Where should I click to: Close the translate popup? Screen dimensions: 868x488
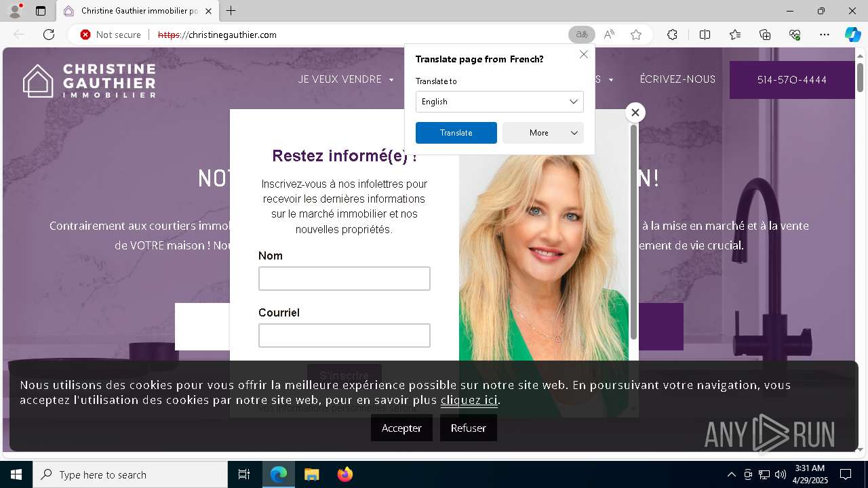tap(584, 54)
